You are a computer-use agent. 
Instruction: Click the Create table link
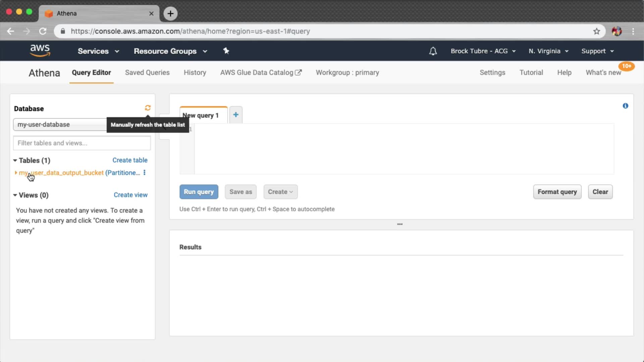(130, 160)
